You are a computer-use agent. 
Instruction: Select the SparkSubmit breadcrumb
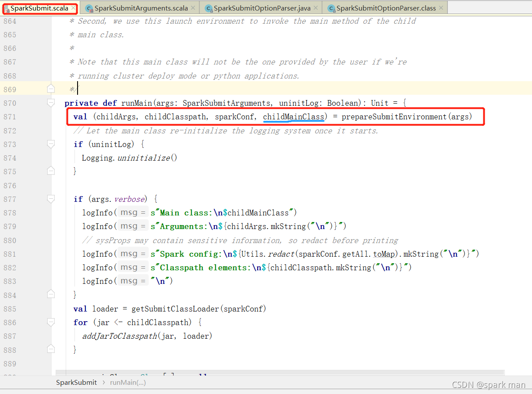coord(76,382)
